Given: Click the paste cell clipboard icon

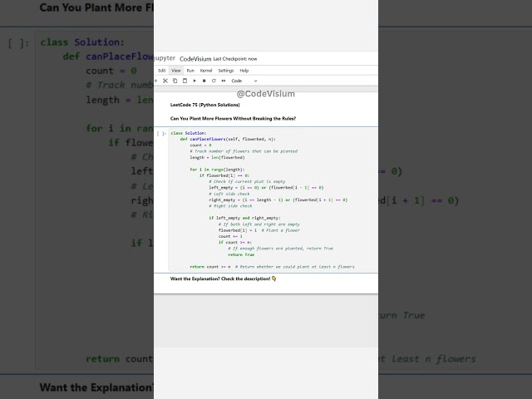Looking at the screenshot, I should tap(185, 81).
